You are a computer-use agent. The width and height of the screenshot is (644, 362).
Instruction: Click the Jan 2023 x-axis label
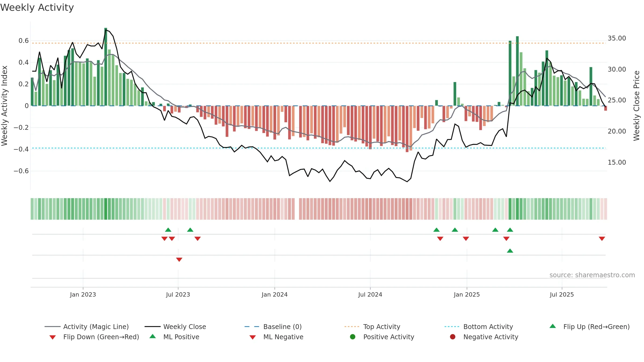(x=83, y=294)
